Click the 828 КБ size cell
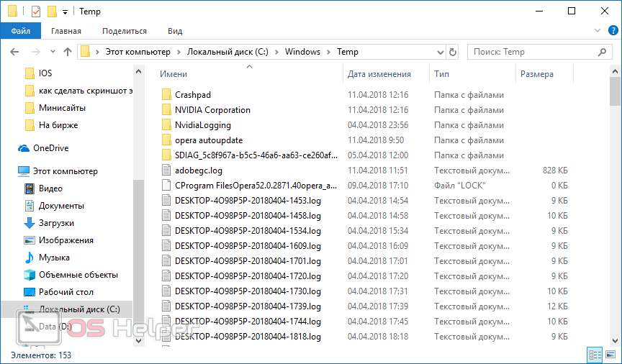 tap(555, 170)
